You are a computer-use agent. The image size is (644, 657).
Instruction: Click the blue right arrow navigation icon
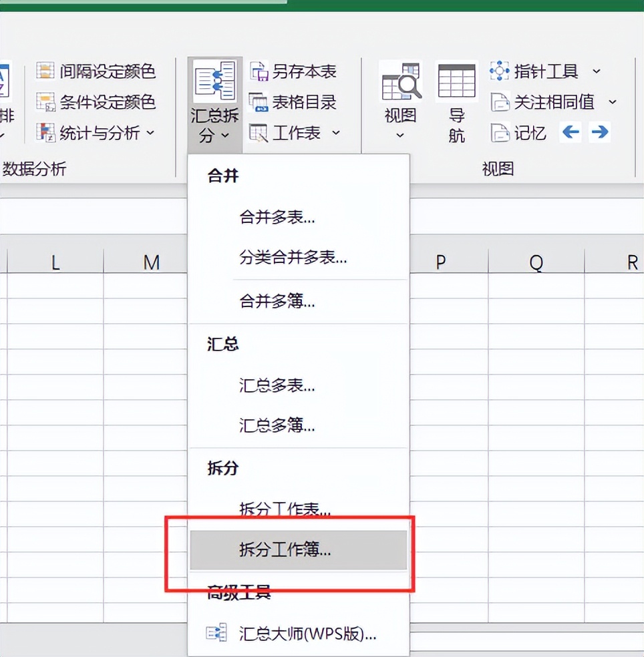(599, 132)
